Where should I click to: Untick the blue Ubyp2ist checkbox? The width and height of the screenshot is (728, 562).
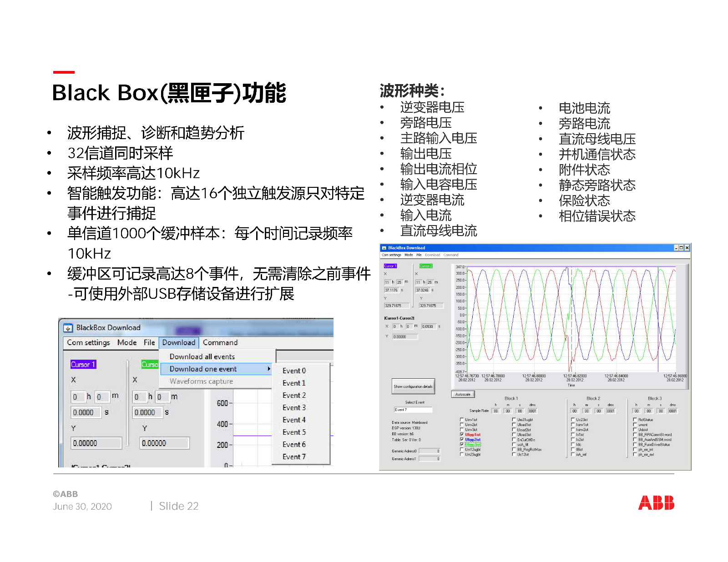pyautogui.click(x=462, y=439)
